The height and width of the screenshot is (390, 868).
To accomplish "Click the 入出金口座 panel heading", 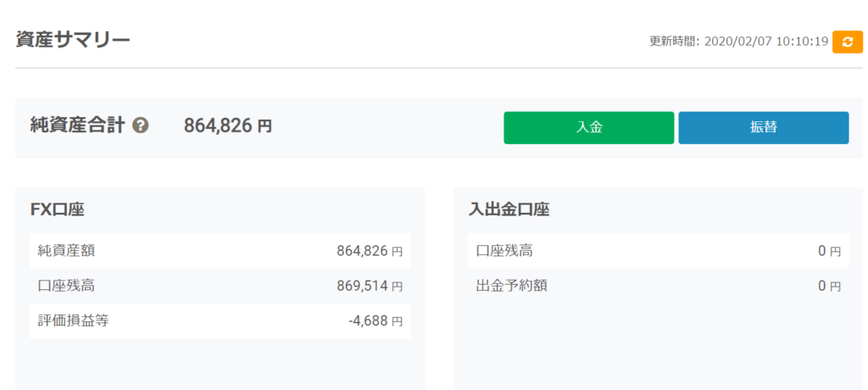I will click(509, 209).
